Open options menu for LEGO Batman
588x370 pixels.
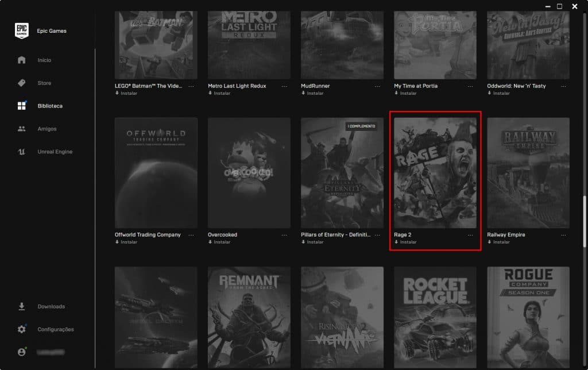point(191,86)
